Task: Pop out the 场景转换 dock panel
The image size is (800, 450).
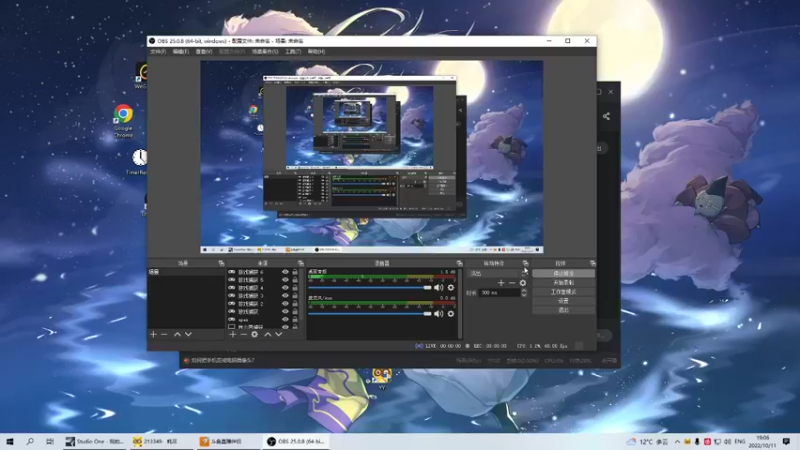Action: coord(526,263)
